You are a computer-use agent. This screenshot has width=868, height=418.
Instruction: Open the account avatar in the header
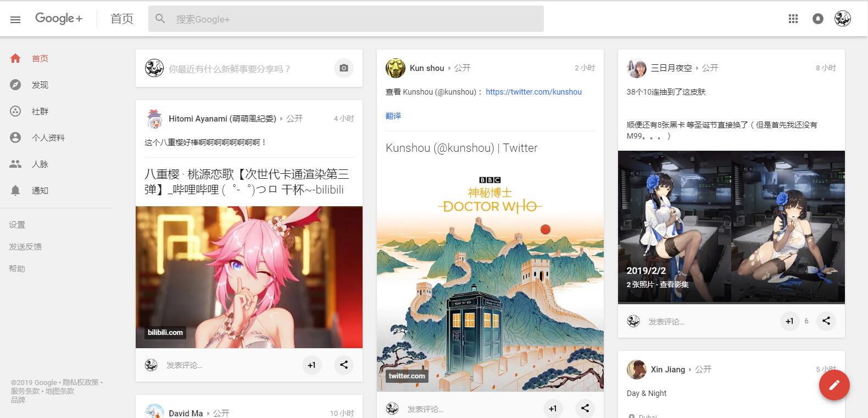[843, 19]
